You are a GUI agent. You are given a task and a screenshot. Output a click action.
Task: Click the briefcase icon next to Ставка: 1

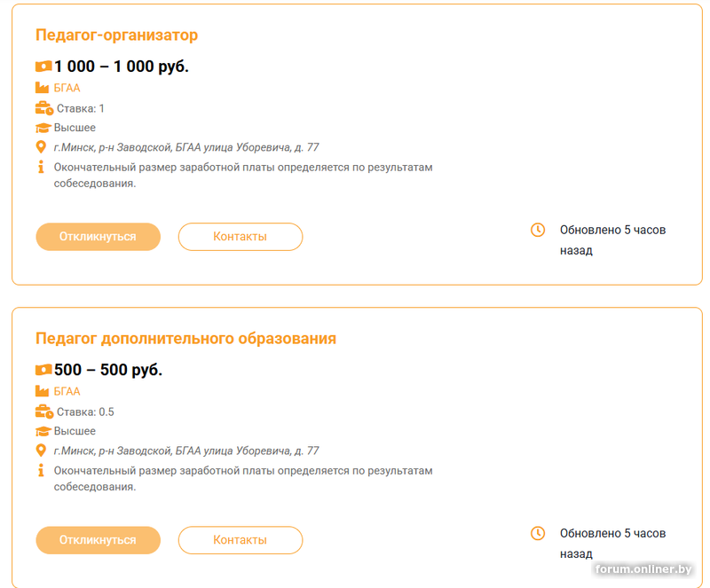pos(43,108)
